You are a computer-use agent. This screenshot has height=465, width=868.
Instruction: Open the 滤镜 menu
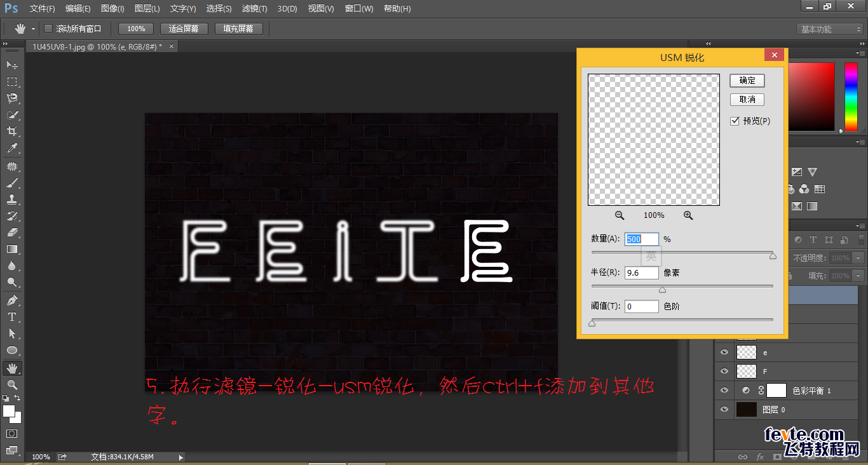coord(254,8)
